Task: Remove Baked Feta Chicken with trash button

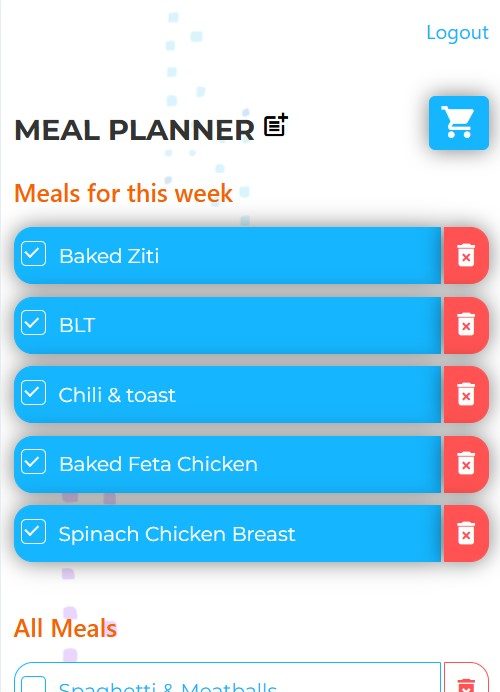Action: [466, 464]
